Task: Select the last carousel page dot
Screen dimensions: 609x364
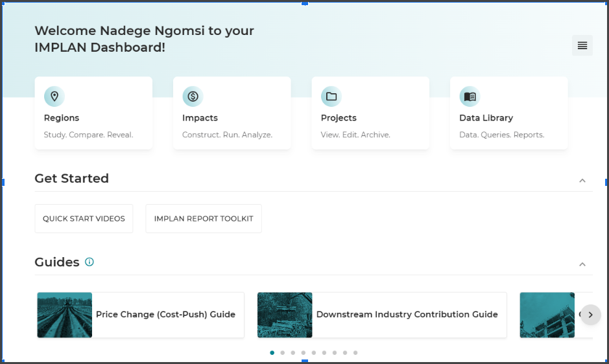Action: [x=355, y=353]
